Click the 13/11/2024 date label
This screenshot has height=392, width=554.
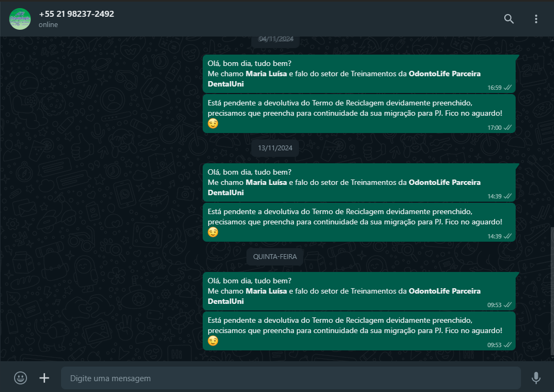pyautogui.click(x=275, y=148)
